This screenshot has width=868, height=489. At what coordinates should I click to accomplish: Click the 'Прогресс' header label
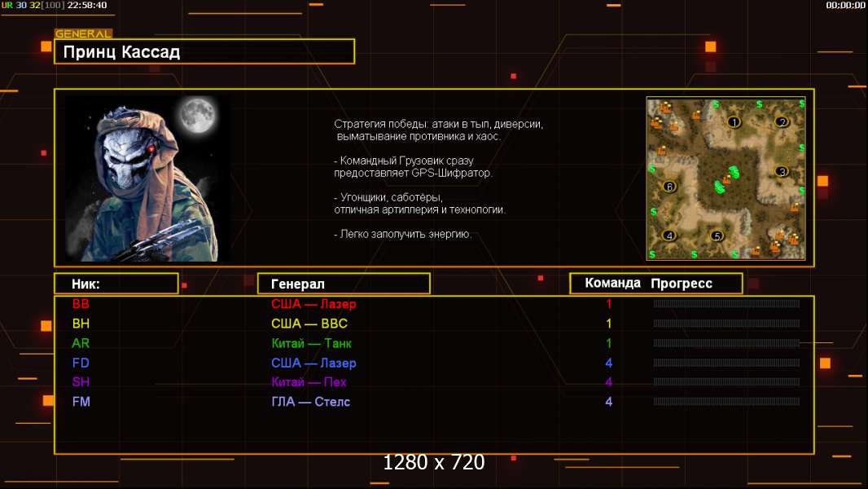point(682,283)
